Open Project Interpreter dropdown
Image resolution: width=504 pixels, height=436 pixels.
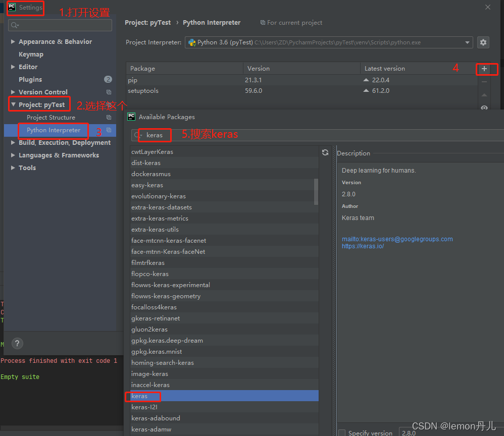[x=467, y=42]
